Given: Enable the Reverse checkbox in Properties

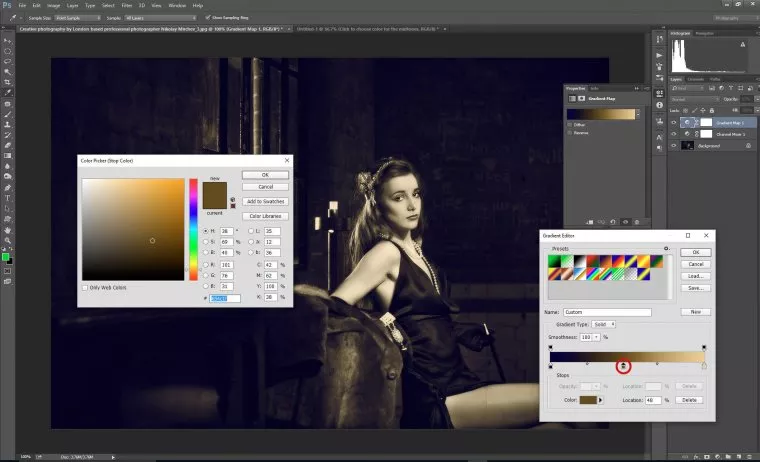Looking at the screenshot, I should [570, 133].
